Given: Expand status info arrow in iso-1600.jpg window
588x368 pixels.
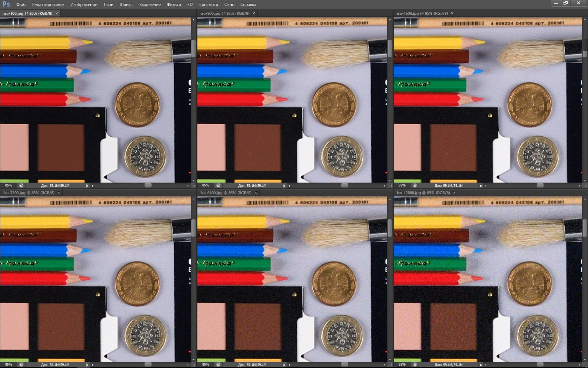Looking at the screenshot, I should coord(481,186).
